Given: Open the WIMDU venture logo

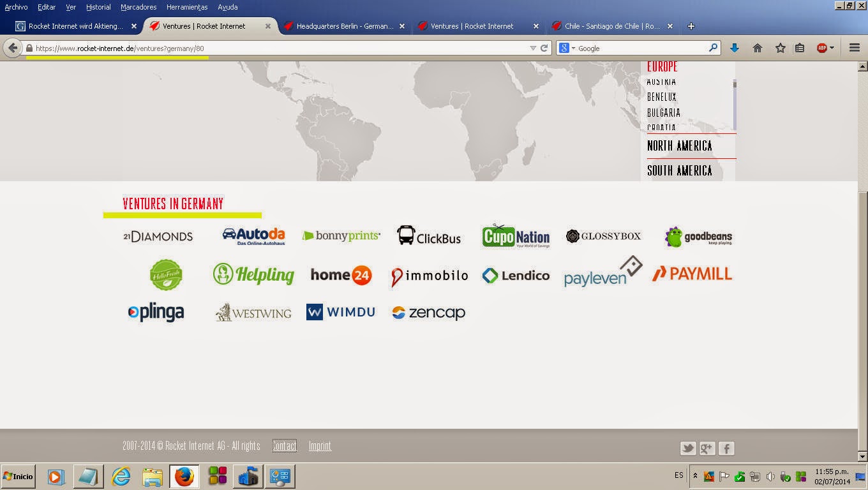Looking at the screenshot, I should coord(341,312).
